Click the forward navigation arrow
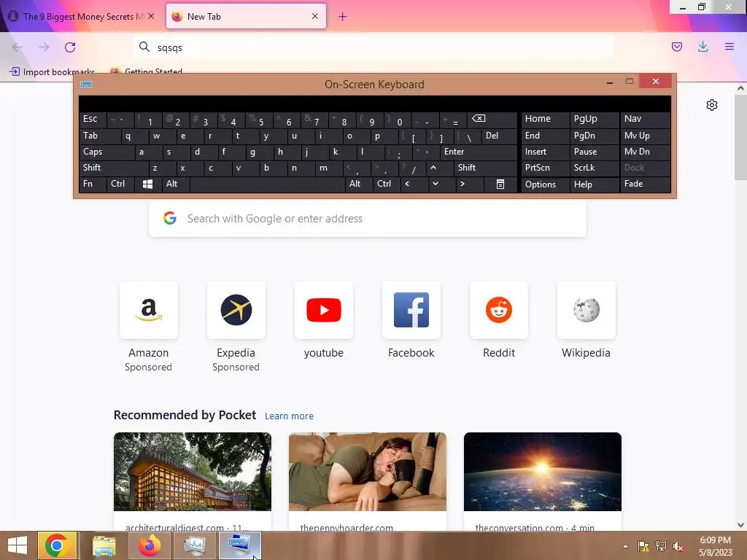The image size is (747, 560). 44,47
